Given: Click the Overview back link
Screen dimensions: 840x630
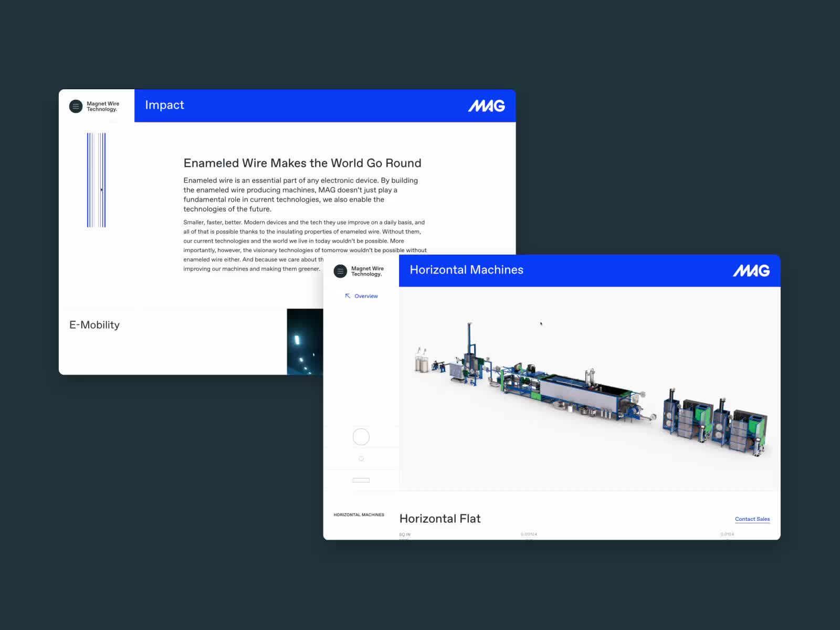Looking at the screenshot, I should coord(366,296).
